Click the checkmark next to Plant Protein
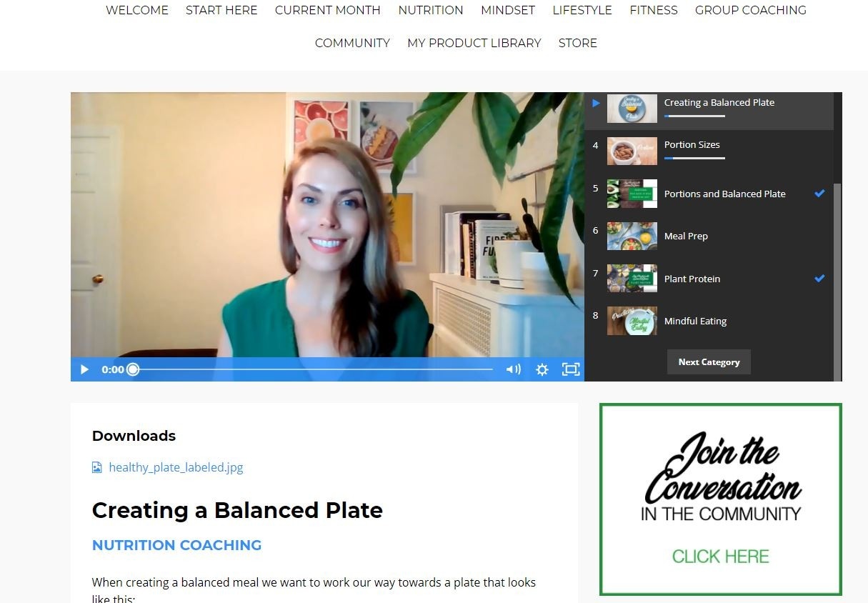This screenshot has height=603, width=868. 819,279
